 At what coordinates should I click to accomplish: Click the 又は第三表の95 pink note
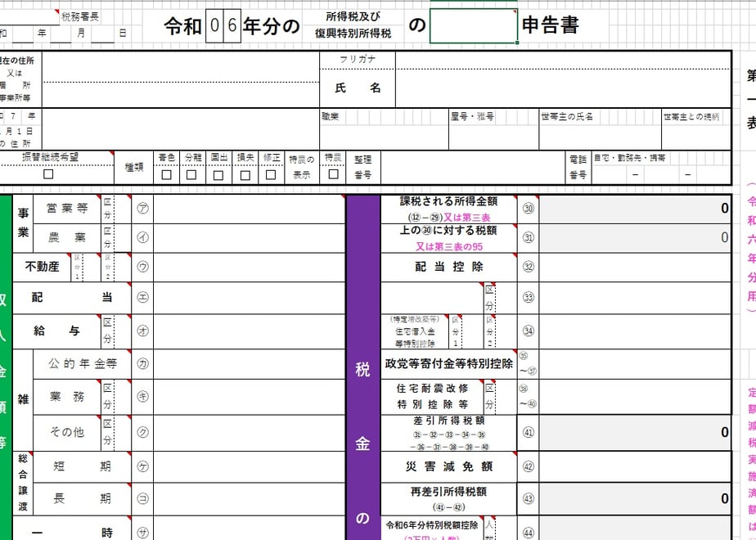click(449, 247)
